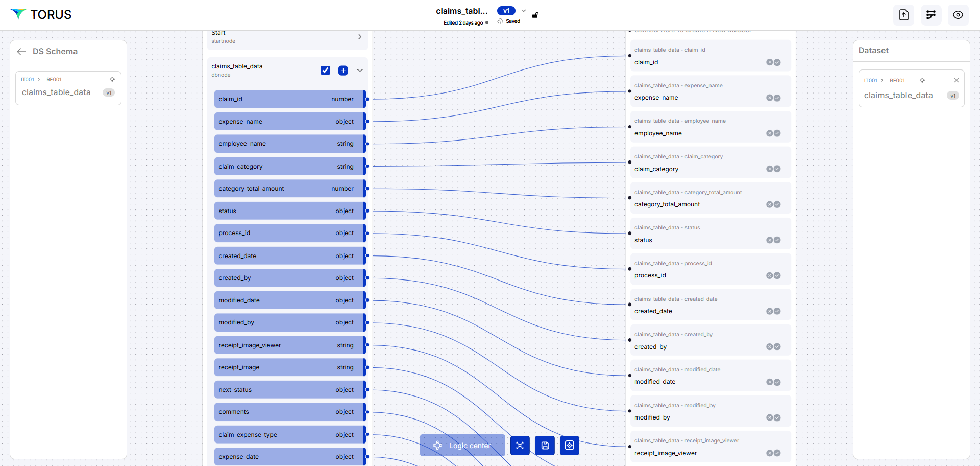
Task: Click the TORUS logo link
Action: point(41,15)
